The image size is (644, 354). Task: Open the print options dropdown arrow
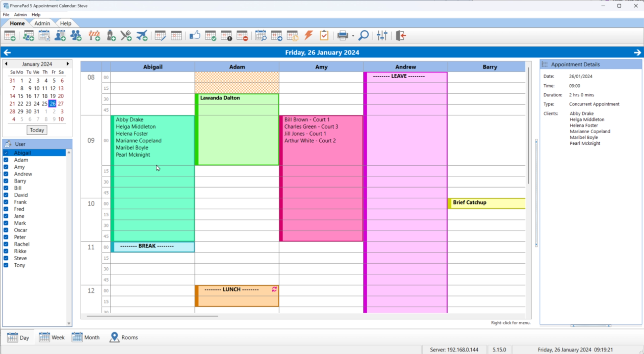pyautogui.click(x=353, y=36)
